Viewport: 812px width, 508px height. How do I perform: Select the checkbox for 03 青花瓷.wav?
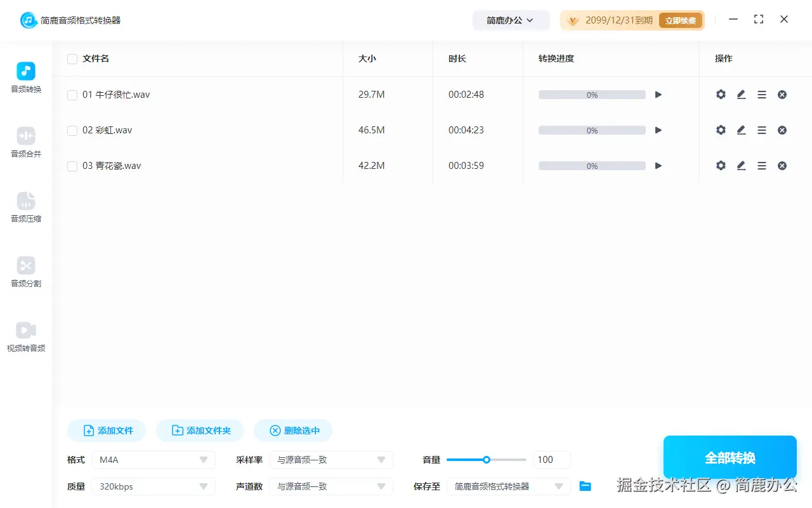click(72, 165)
